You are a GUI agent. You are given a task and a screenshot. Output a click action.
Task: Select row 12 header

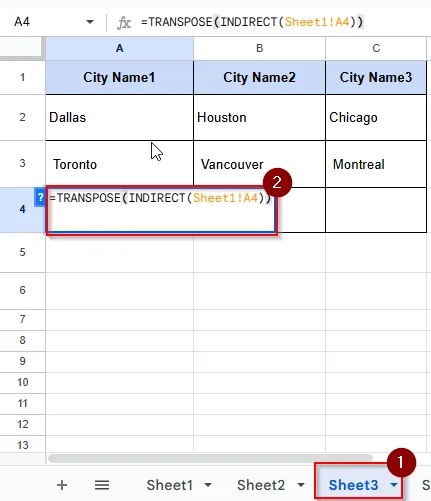click(x=22, y=424)
